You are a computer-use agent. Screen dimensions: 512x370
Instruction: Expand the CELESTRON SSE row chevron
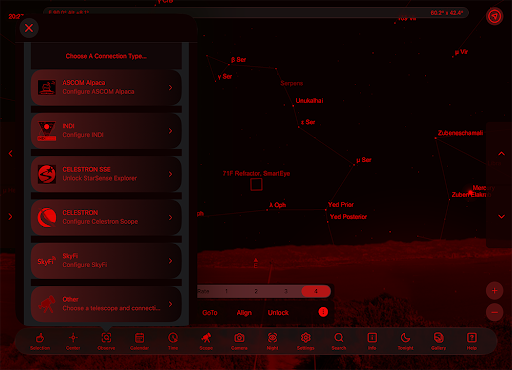click(170, 174)
